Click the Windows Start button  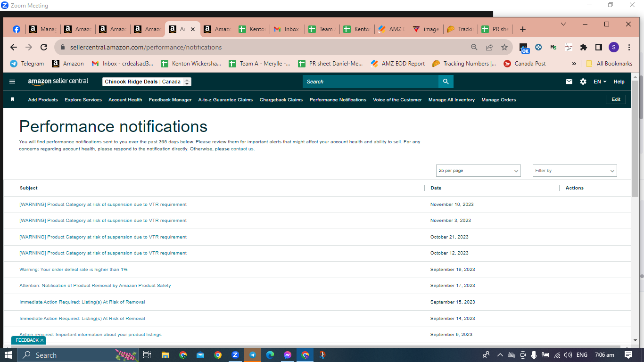(8, 355)
